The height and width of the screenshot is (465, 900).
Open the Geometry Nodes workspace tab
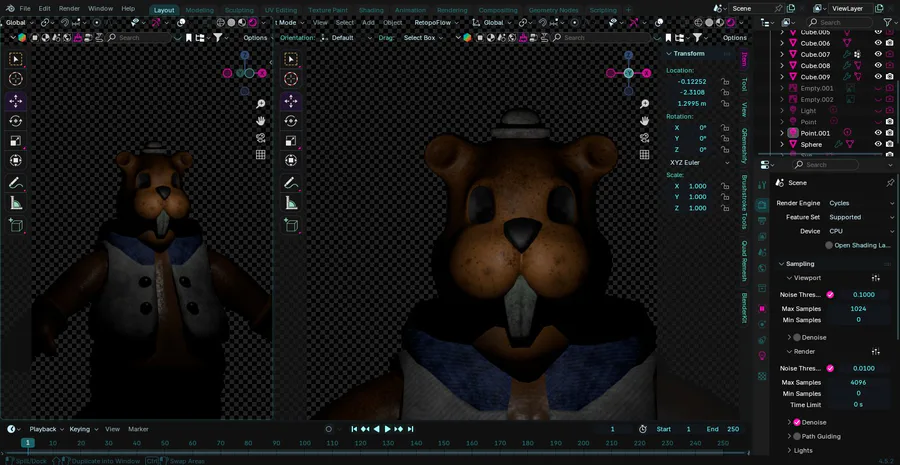(552, 10)
